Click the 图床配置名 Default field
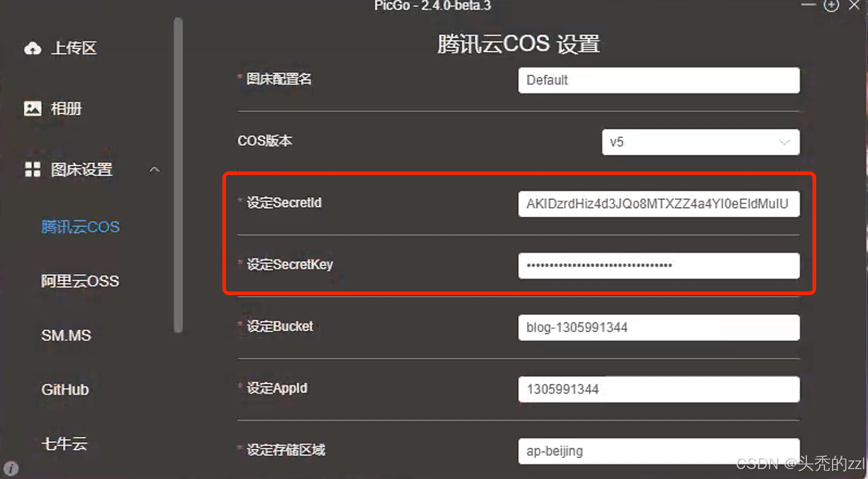This screenshot has width=868, height=479. point(659,80)
